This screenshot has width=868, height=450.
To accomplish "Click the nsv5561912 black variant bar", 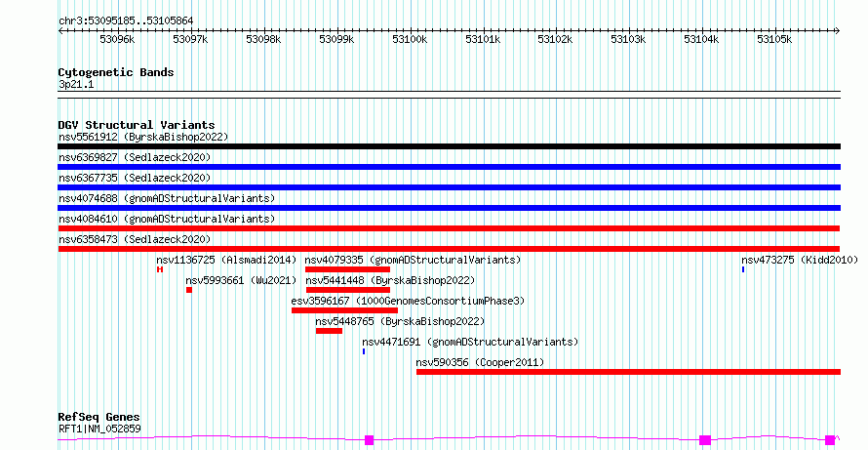I will (449, 146).
